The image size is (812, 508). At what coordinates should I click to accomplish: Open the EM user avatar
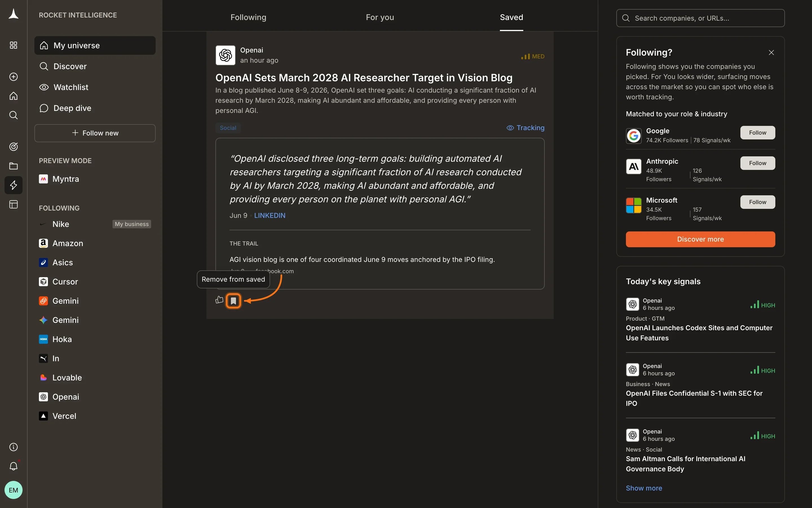click(14, 490)
